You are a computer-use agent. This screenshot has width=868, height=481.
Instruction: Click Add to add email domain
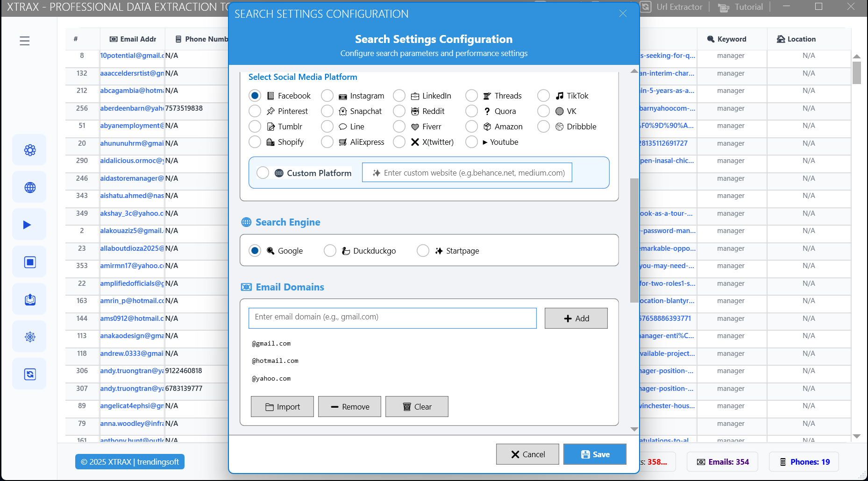[576, 318]
